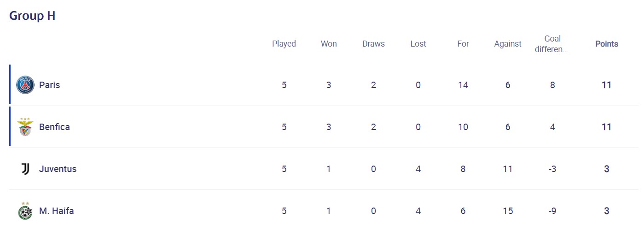Click Juventus's goal difference value -3

[x=552, y=169]
